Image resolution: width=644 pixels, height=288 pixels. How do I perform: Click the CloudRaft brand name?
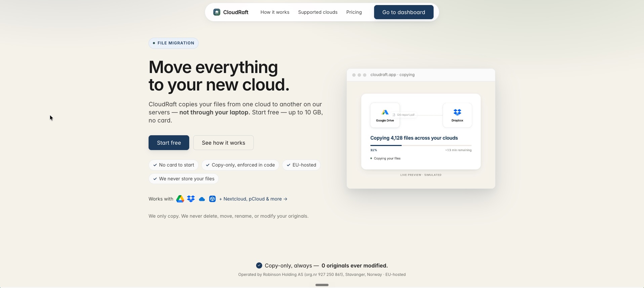236,12
